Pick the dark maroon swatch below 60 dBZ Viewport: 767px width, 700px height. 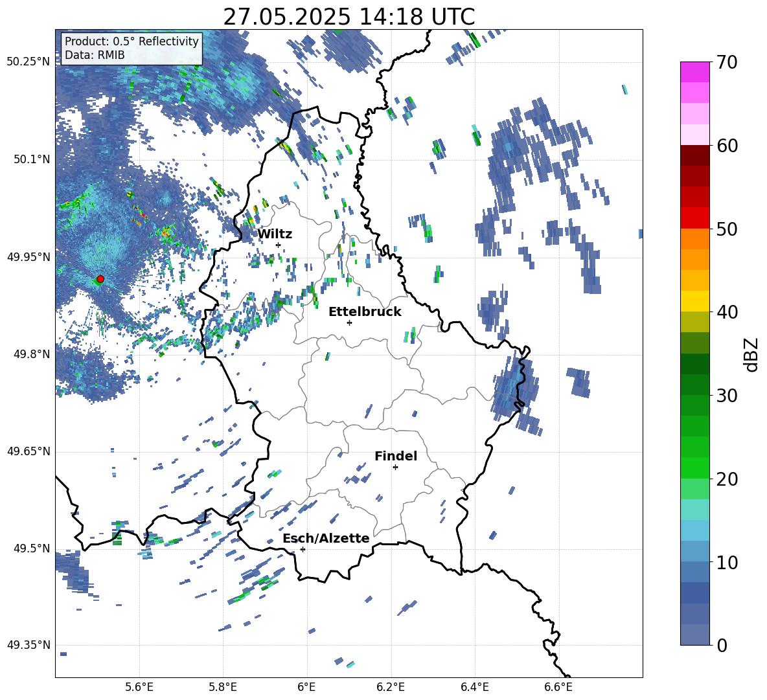tap(694, 155)
